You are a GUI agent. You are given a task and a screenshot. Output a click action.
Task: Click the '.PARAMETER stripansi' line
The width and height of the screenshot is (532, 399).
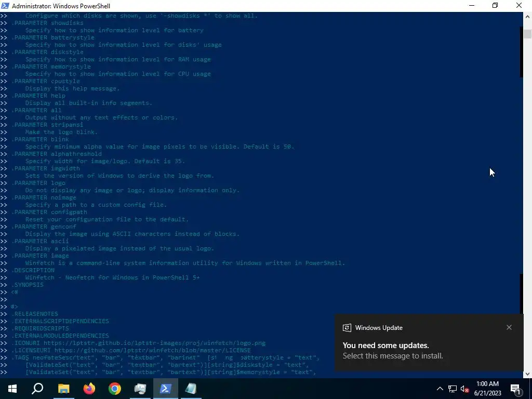47,125
